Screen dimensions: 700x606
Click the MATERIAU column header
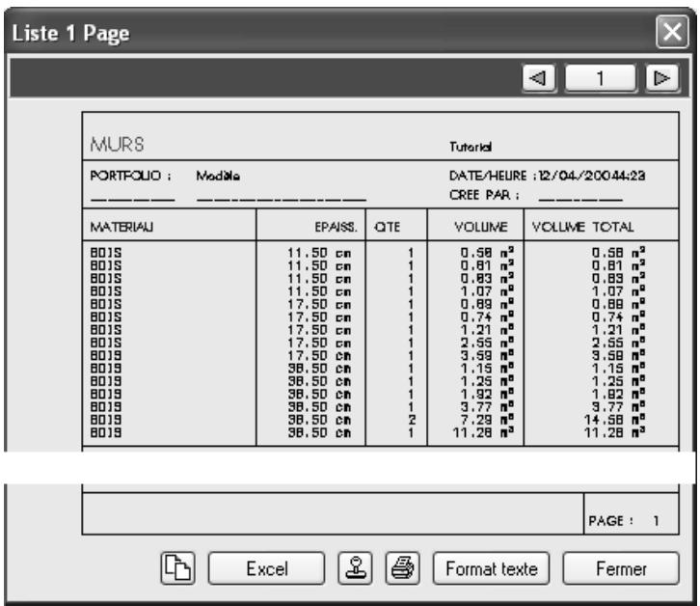pos(121,227)
